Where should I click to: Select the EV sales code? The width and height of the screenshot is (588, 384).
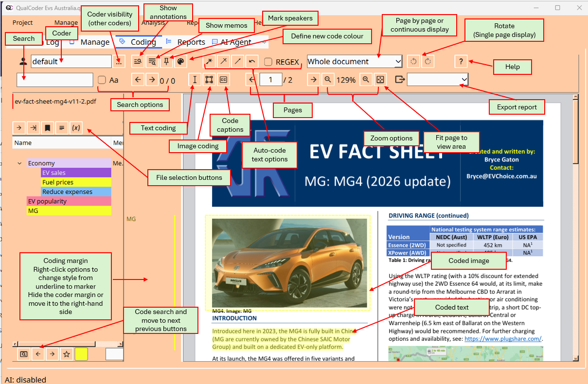76,173
